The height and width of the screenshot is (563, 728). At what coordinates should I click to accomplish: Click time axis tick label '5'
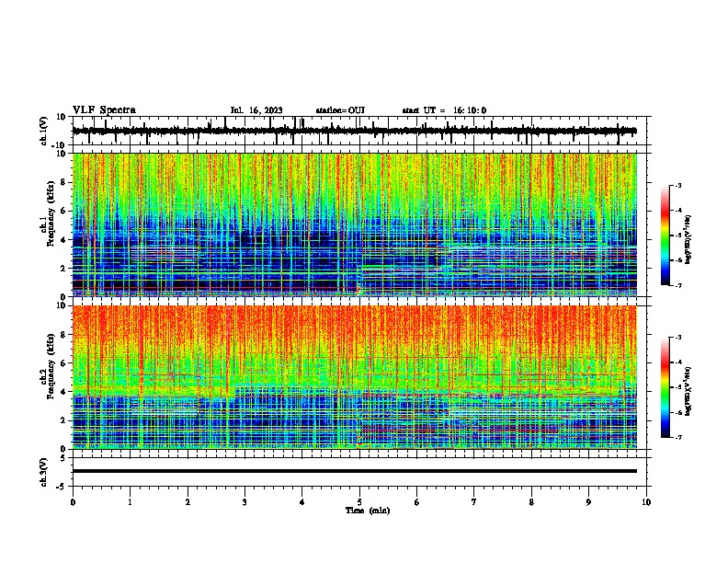[x=359, y=502]
